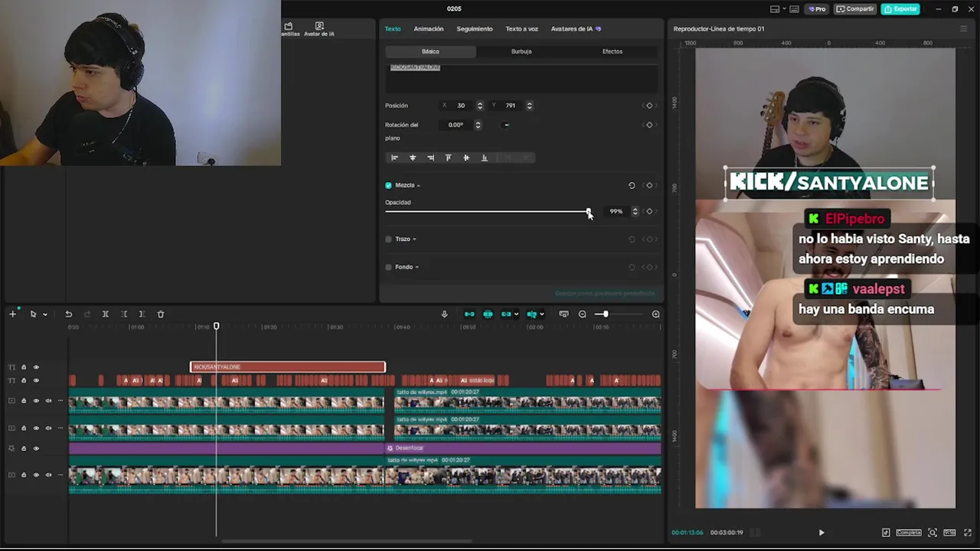
Task: Toggle the auto snapping icon in timeline toolbar
Action: [488, 314]
